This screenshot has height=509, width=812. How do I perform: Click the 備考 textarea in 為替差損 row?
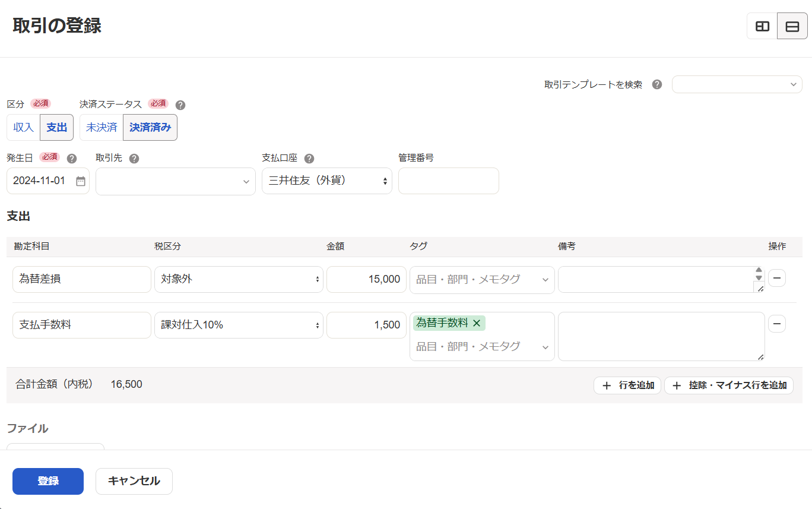point(661,279)
